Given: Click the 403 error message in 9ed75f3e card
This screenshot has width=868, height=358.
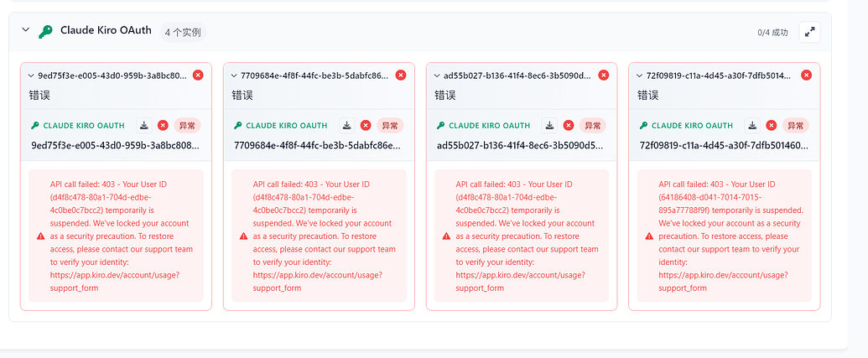Looking at the screenshot, I should 122,236.
